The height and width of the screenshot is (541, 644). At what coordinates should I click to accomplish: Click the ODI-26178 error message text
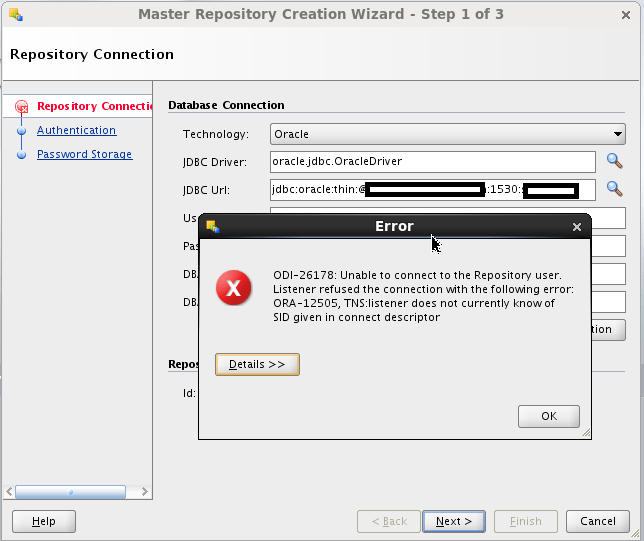(x=417, y=275)
